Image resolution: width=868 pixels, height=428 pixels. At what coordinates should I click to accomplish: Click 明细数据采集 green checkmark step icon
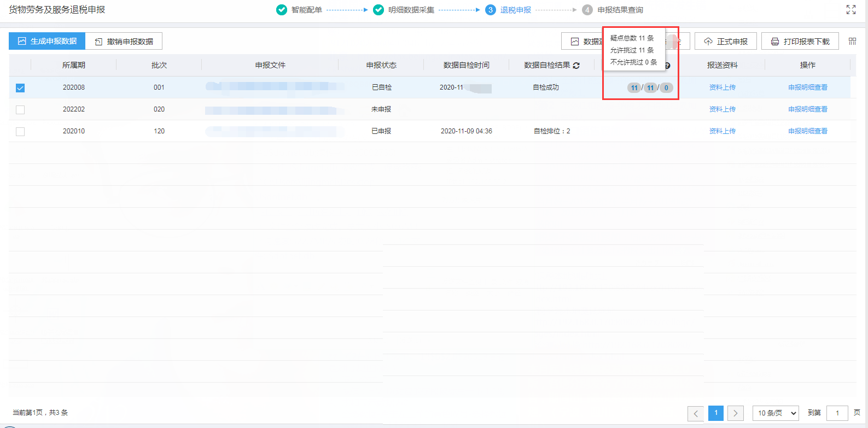coord(378,10)
